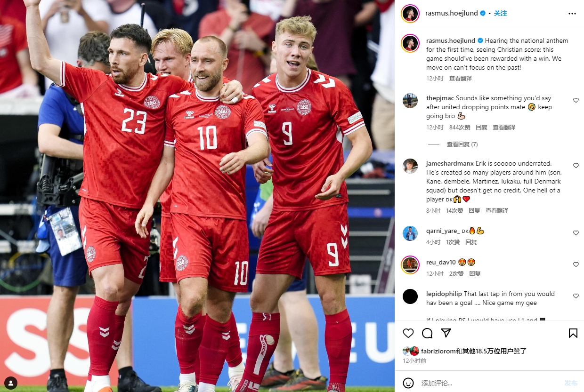Save post with bookmark icon
The width and height of the screenshot is (584, 392).
573,333
